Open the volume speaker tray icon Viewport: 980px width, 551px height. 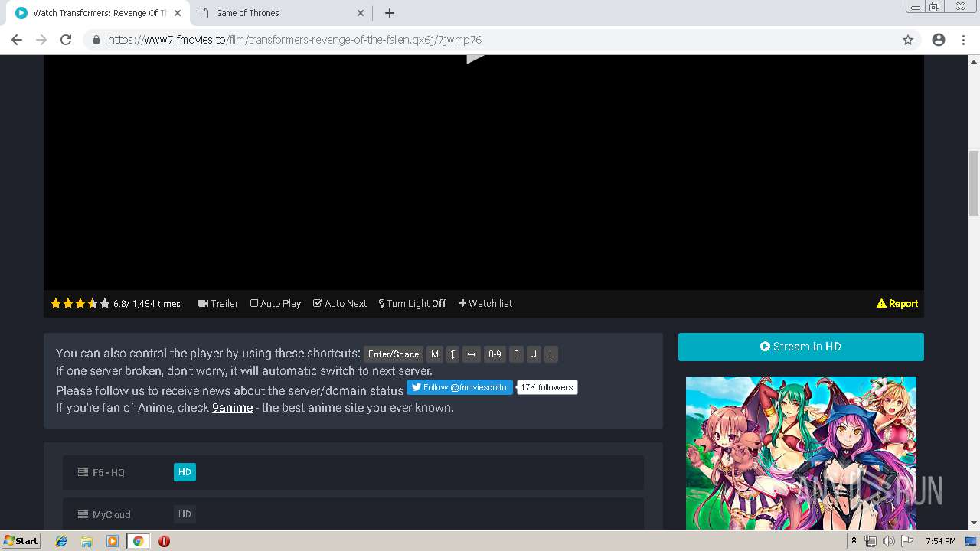pyautogui.click(x=888, y=541)
